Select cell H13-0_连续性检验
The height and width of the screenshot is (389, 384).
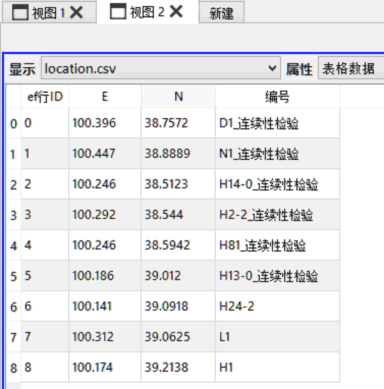[x=277, y=276]
